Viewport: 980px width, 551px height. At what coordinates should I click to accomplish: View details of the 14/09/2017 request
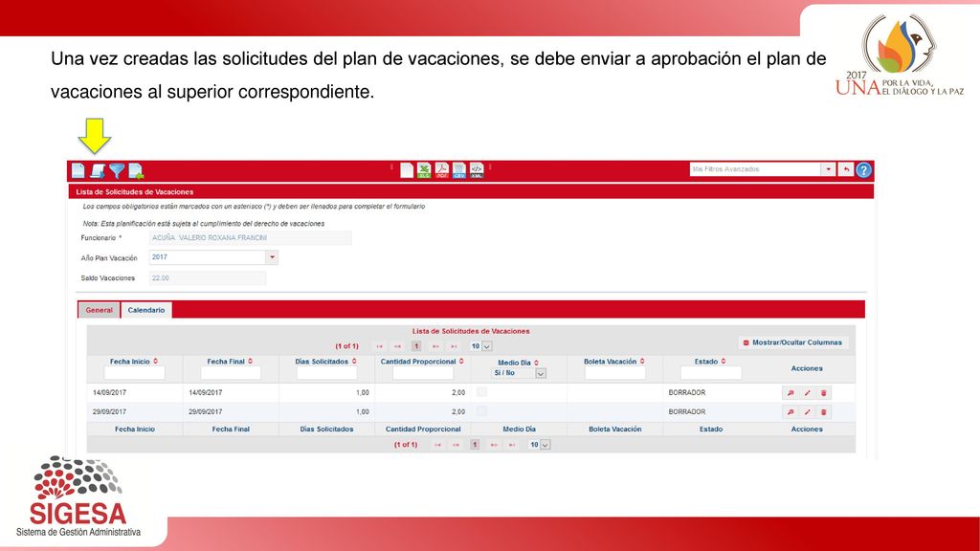coord(790,393)
